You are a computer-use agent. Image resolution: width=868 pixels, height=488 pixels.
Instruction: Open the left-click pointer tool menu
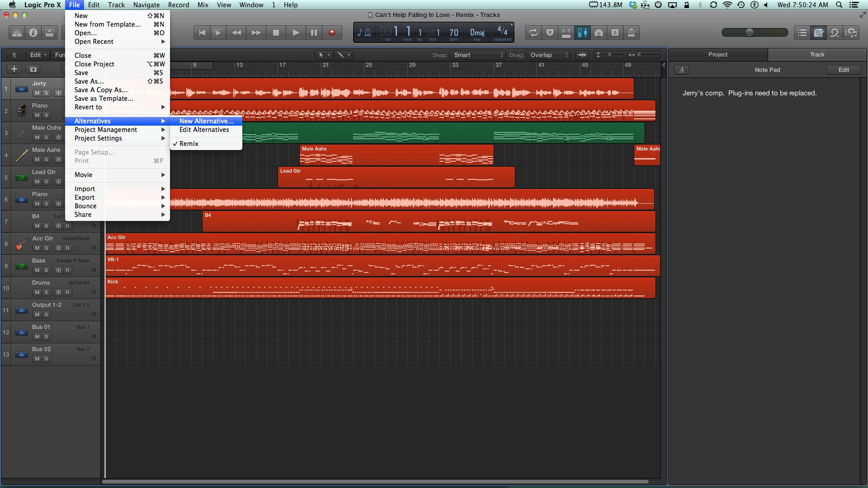click(x=324, y=55)
